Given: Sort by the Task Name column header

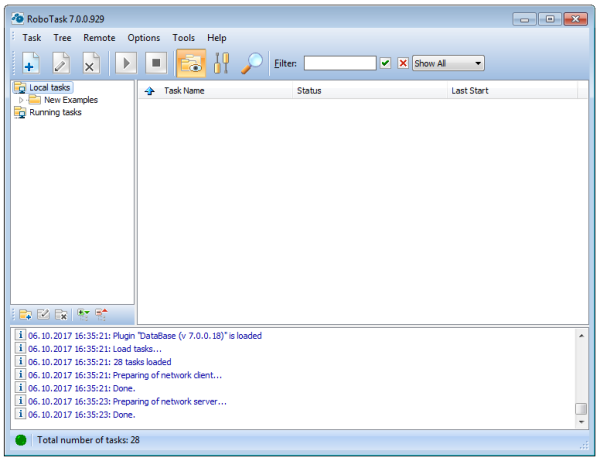Looking at the screenshot, I should pyautogui.click(x=184, y=90).
